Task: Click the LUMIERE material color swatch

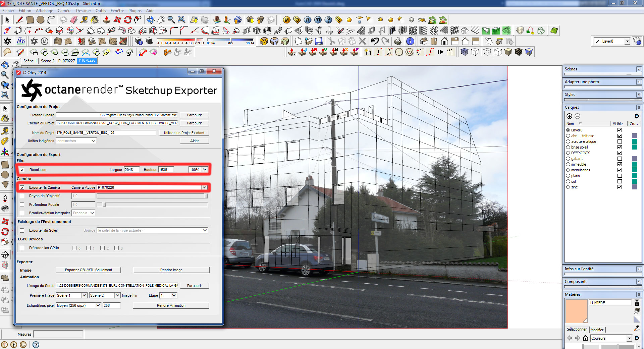Action: tap(576, 311)
